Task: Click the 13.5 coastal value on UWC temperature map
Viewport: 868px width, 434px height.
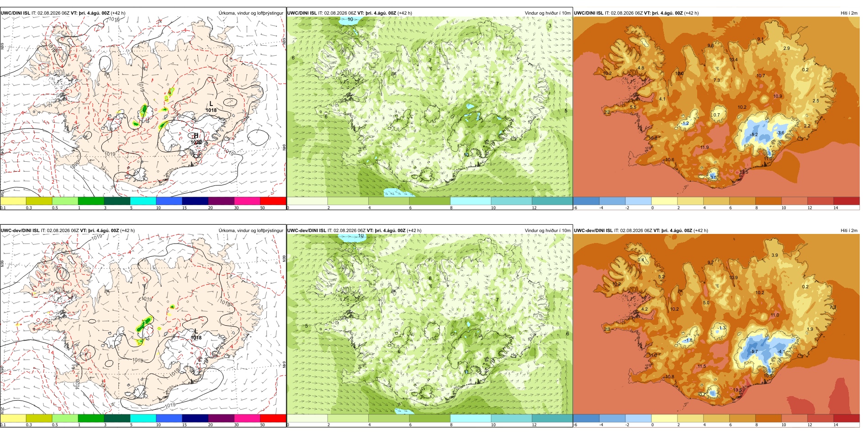Action: coord(744,172)
